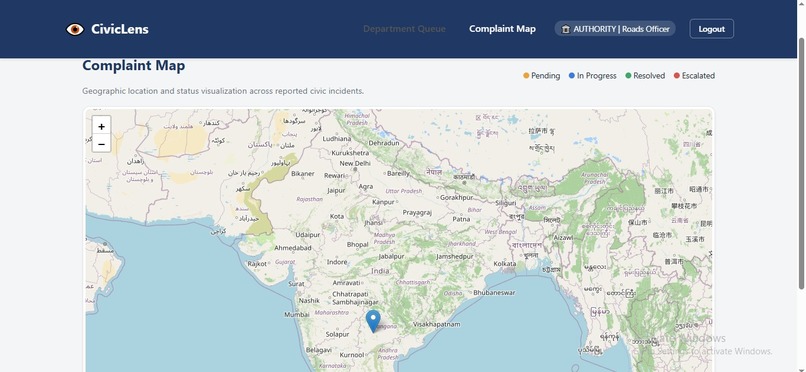806x372 pixels.
Task: Open the Department Queue menu item
Action: [404, 29]
